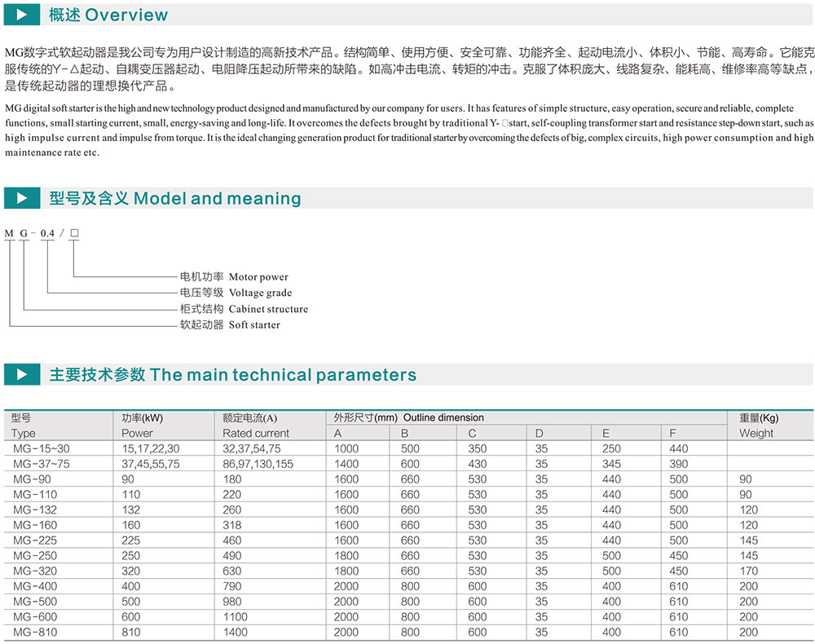
Task: Select power values 37,45,55,75 cell
Action: coord(151,464)
